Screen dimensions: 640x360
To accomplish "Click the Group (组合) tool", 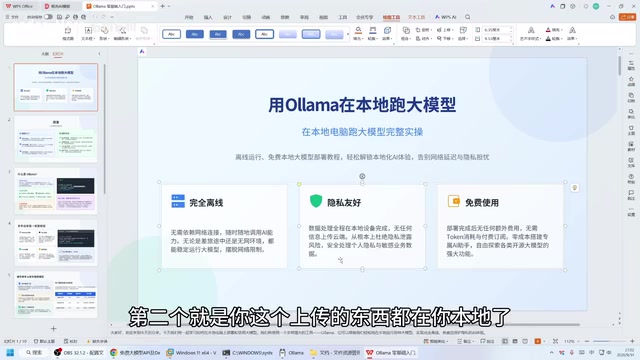I will [x=406, y=33].
